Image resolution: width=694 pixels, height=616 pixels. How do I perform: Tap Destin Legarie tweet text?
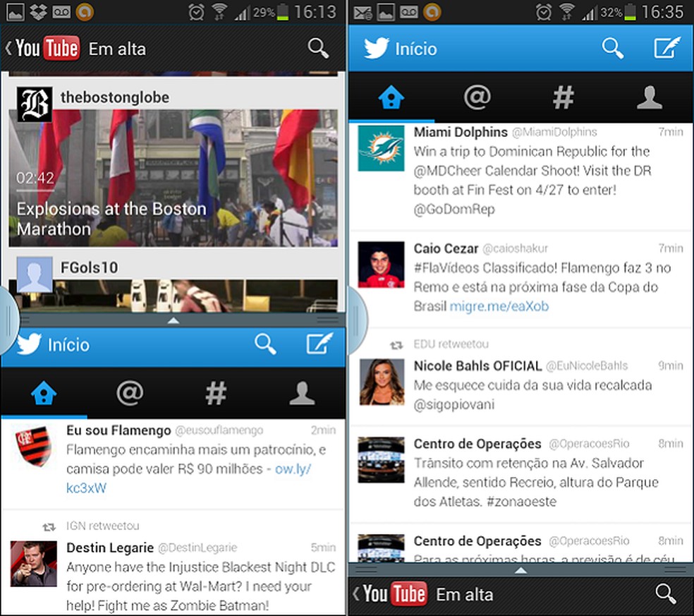click(x=200, y=586)
